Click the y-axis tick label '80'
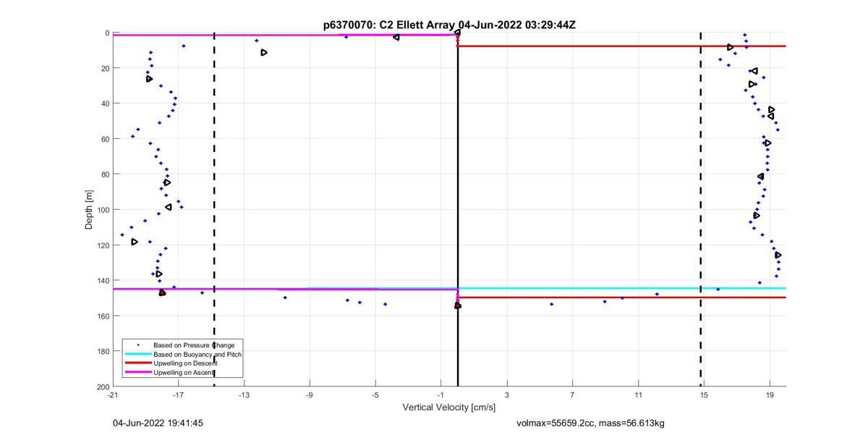 tap(104, 174)
